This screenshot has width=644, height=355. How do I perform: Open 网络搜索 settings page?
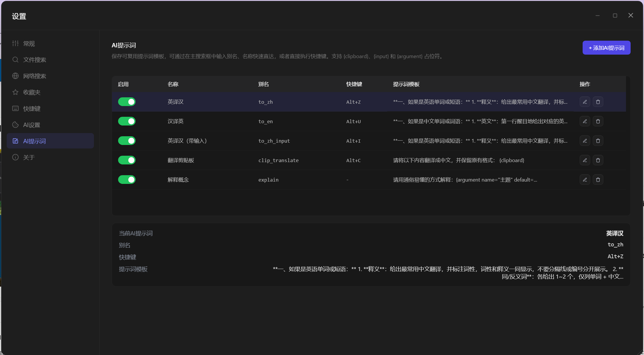50,76
